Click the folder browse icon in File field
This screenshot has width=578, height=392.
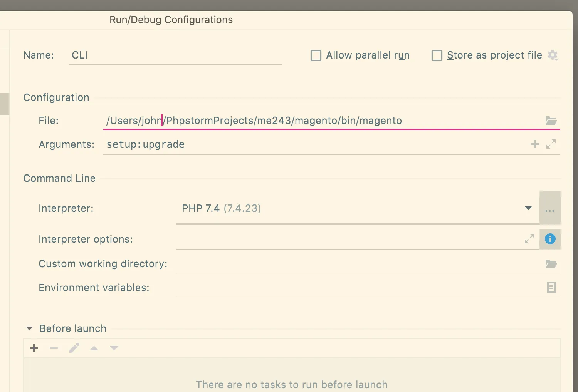point(551,121)
